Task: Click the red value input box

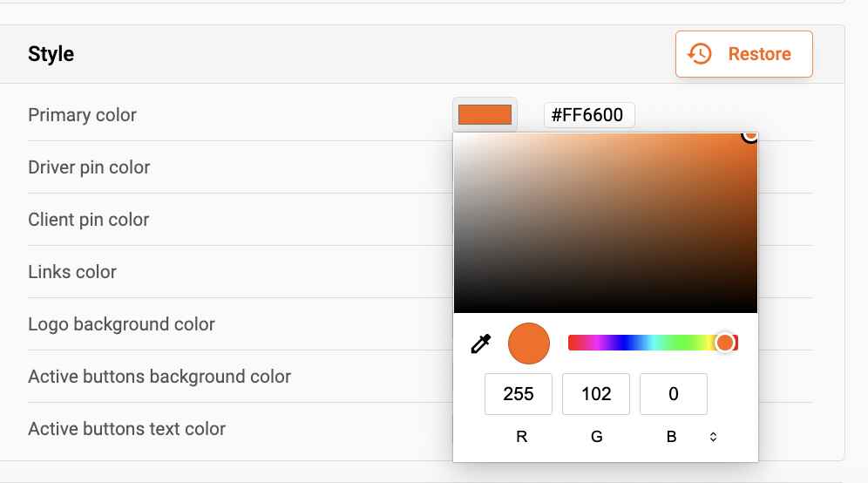Action: tap(519, 394)
